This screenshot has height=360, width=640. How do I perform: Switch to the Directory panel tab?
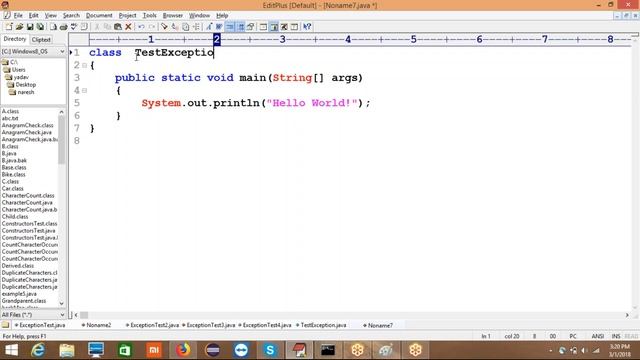pos(15,39)
